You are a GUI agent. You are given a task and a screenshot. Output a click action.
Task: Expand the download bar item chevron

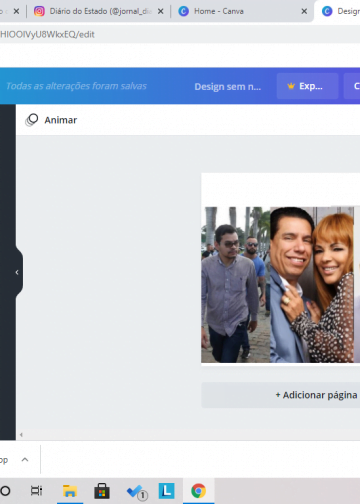[x=25, y=460]
